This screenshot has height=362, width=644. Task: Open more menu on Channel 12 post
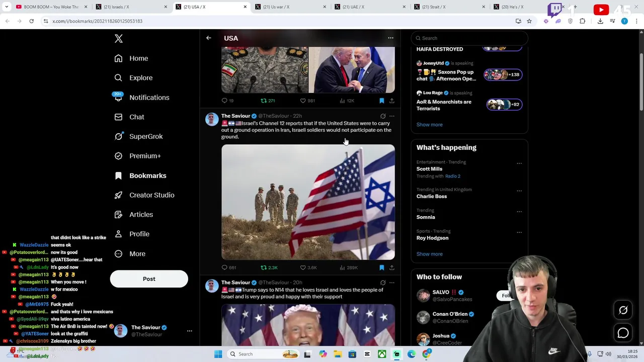click(x=392, y=116)
